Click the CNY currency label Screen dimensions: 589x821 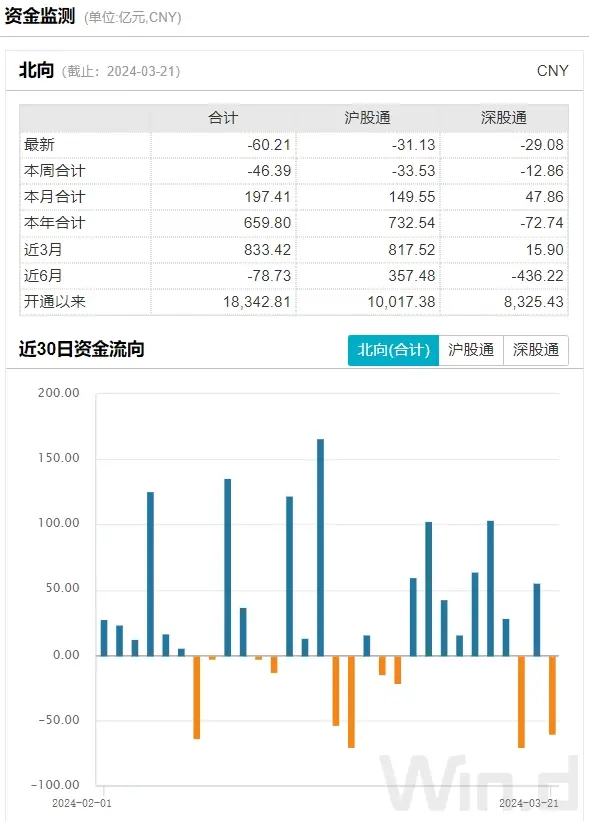(x=552, y=71)
